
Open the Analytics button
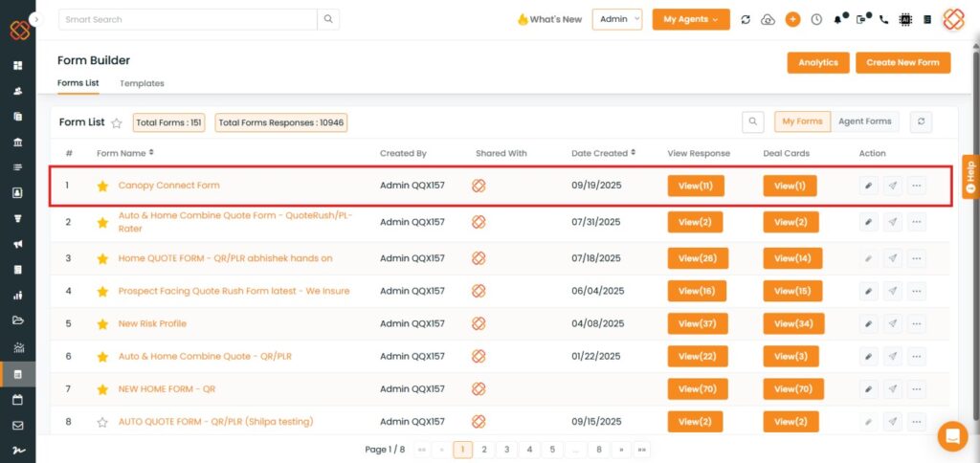pyautogui.click(x=817, y=62)
